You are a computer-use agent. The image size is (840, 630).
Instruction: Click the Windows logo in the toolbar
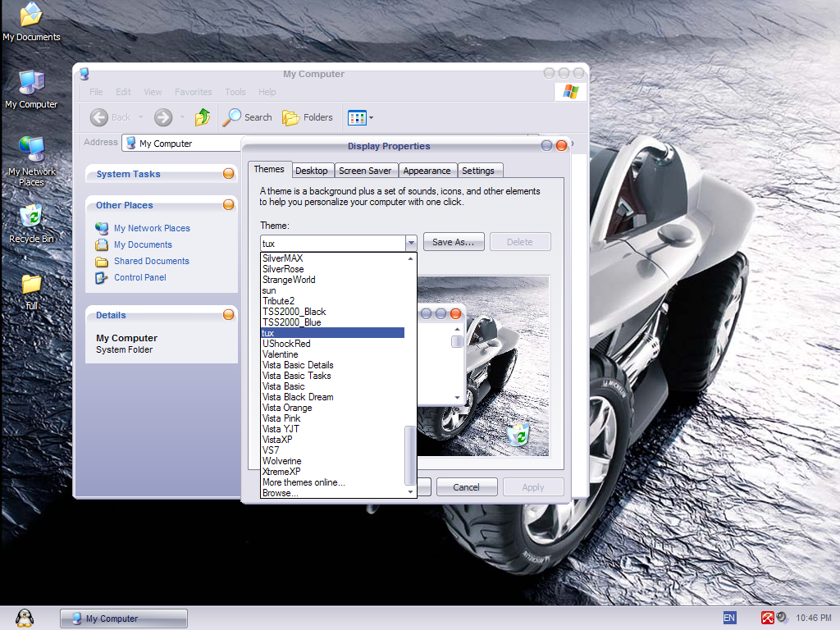[x=570, y=91]
